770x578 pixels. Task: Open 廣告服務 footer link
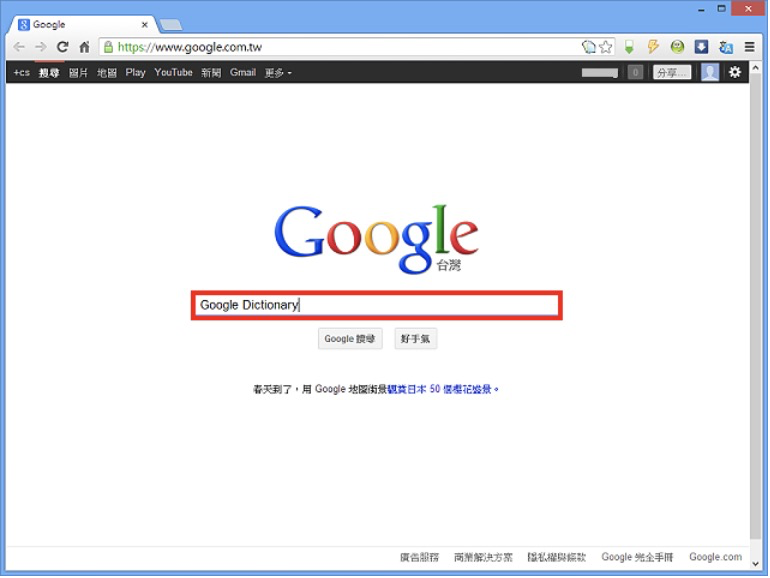tap(419, 557)
